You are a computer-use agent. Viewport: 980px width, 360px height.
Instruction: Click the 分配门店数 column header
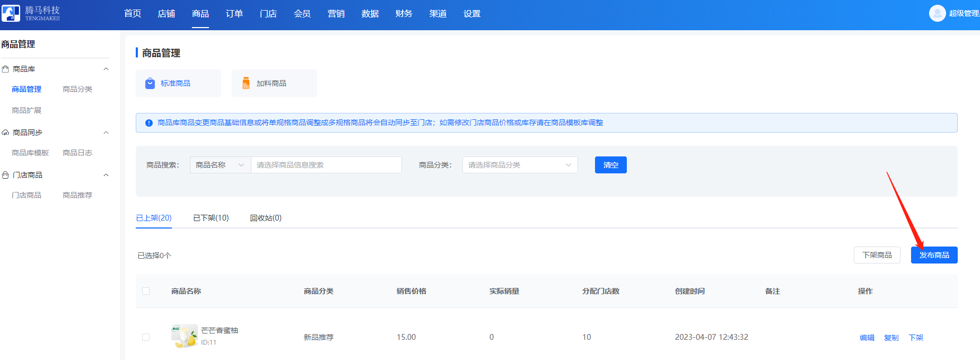click(x=601, y=291)
